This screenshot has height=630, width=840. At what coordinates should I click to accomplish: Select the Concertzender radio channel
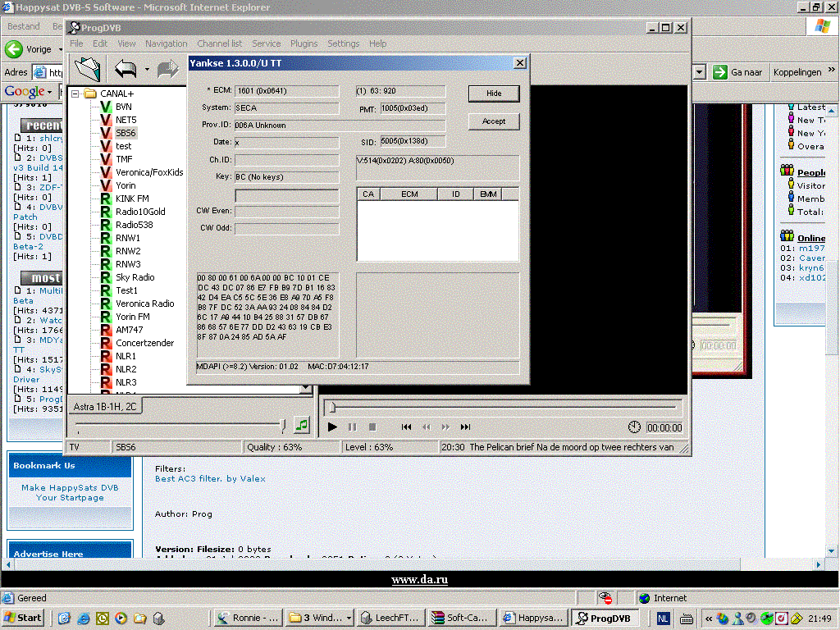(145, 343)
